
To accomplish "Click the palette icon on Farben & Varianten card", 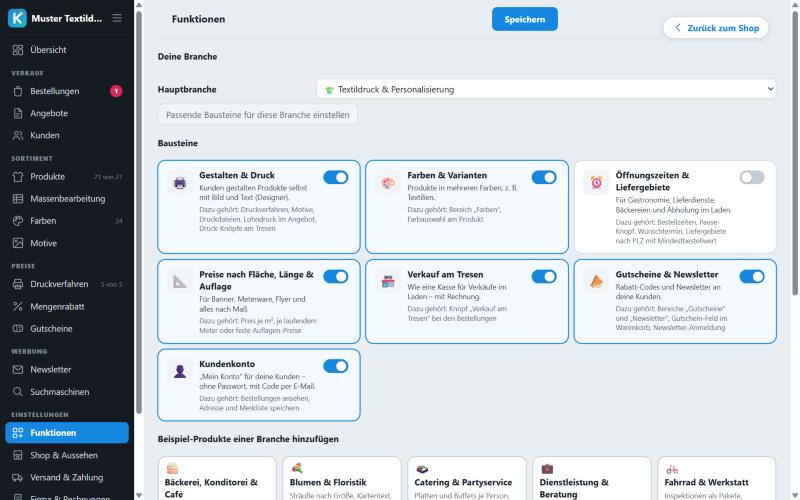I will [x=388, y=183].
